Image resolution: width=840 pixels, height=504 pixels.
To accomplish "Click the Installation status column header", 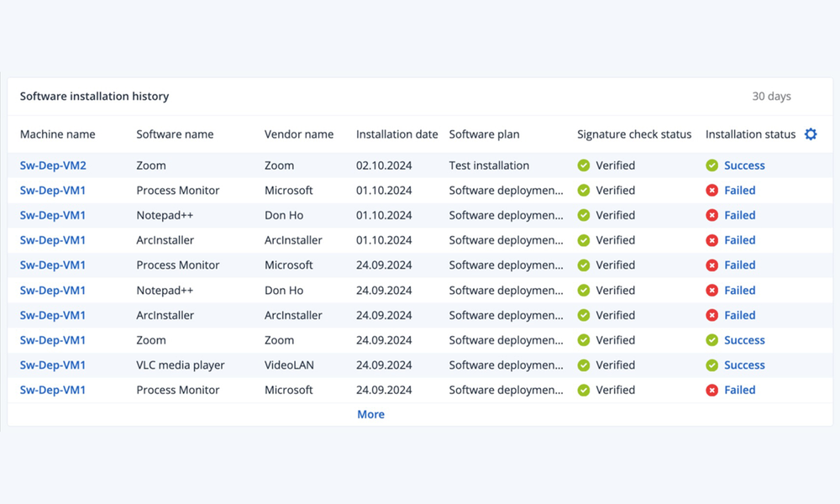I will pos(750,134).
